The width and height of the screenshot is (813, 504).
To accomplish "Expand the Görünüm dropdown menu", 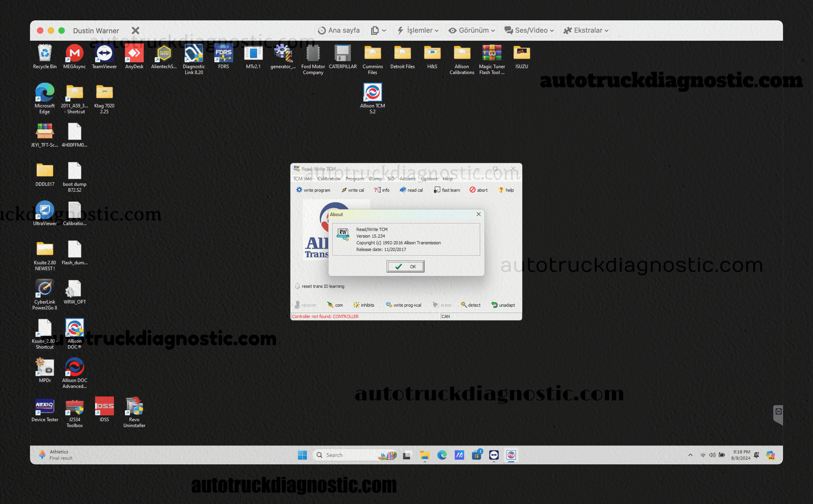I will click(x=471, y=30).
